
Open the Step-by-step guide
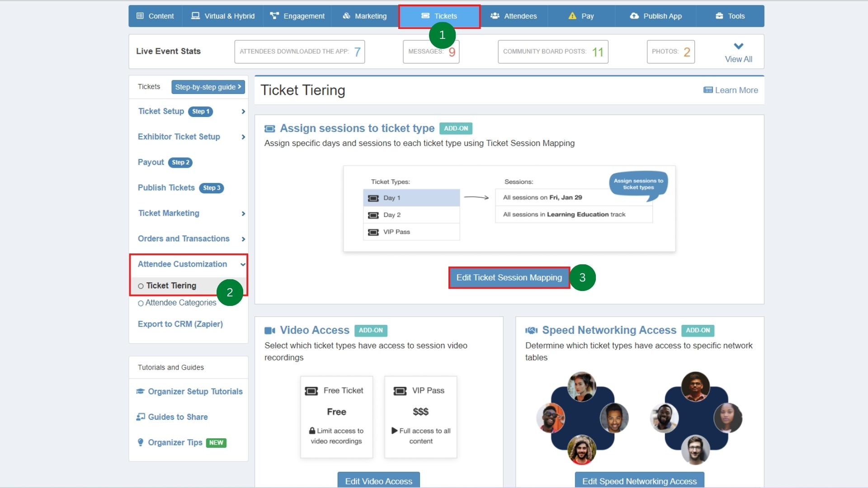(x=208, y=87)
